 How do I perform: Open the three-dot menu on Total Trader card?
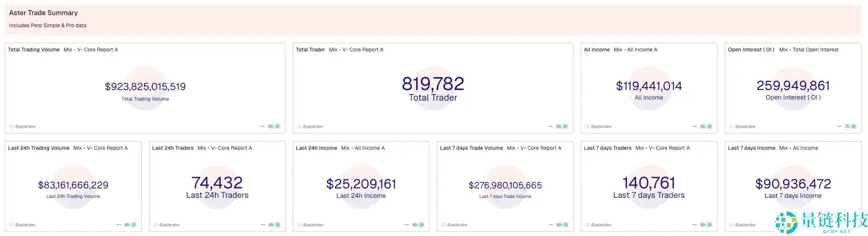[550, 126]
